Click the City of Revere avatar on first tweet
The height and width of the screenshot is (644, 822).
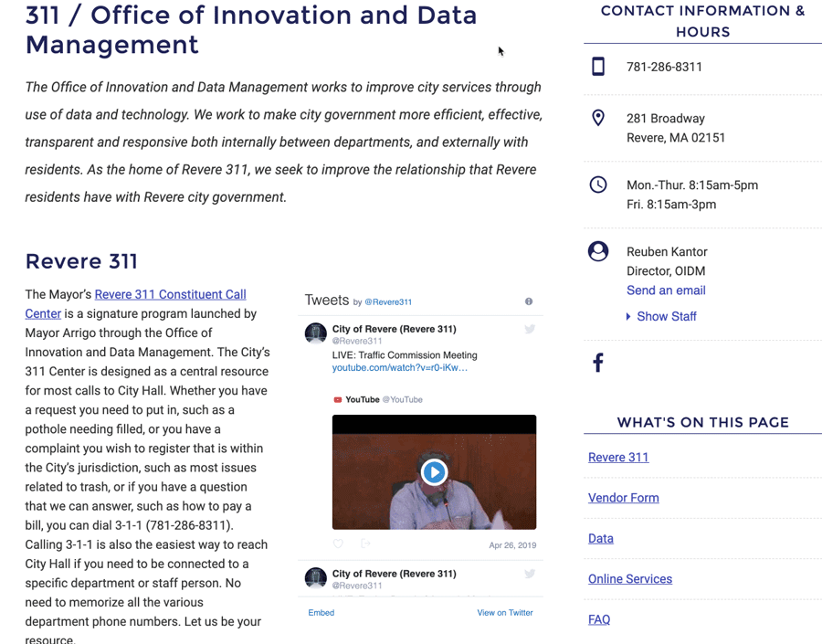(316, 333)
